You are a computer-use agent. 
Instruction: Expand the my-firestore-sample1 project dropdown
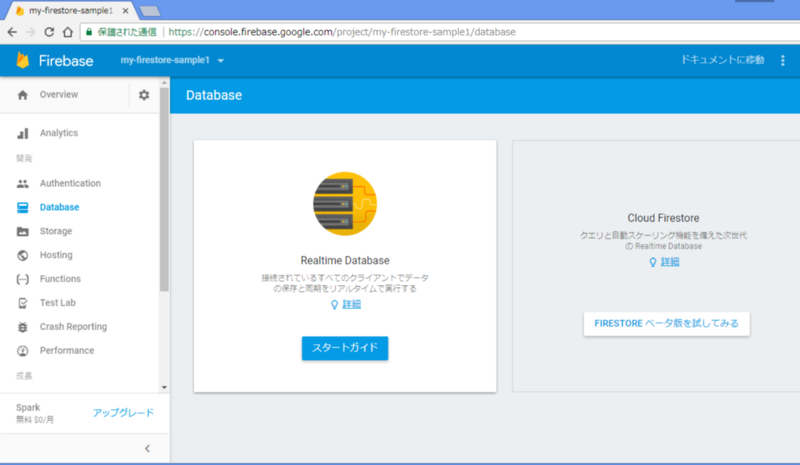172,60
